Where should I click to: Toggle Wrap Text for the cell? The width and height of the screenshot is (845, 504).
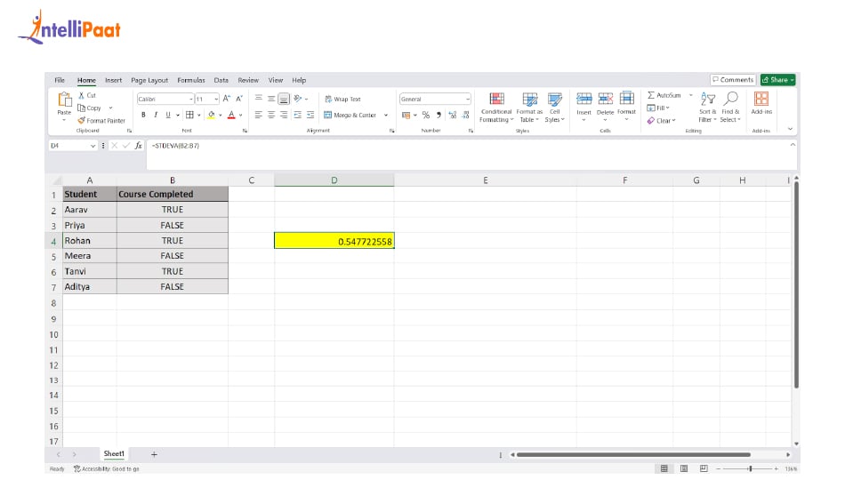coord(342,100)
